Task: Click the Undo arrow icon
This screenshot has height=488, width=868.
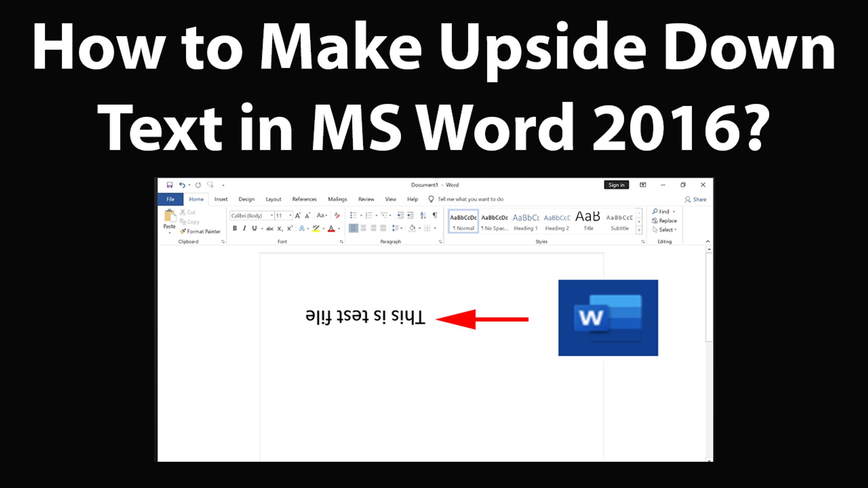Action: 182,185
